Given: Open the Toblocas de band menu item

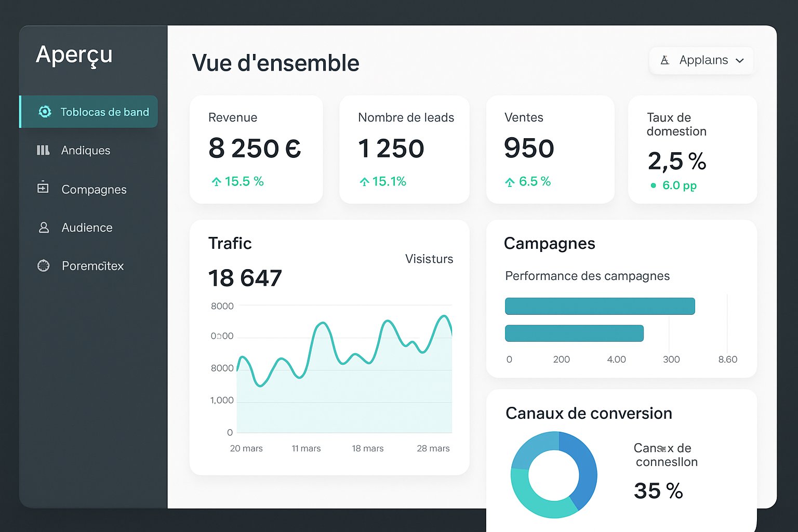Looking at the screenshot, I should coord(89,112).
